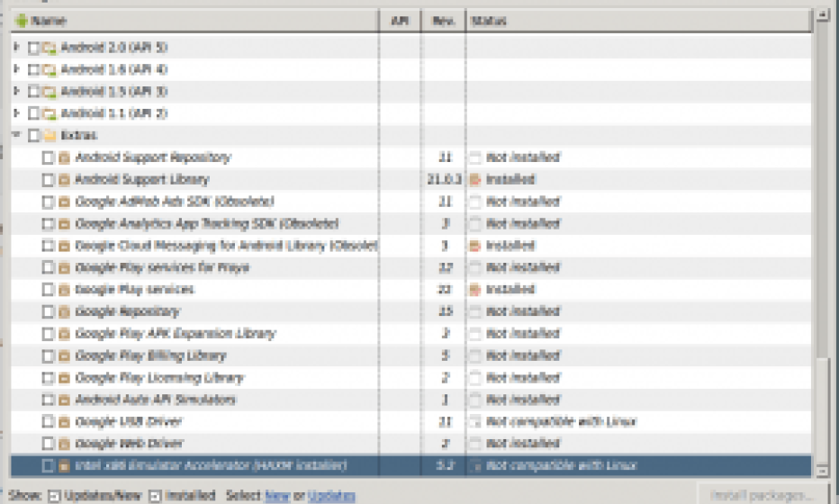This screenshot has width=839, height=504.
Task: Click the Android 2.0 (API 5) folder icon
Action: tap(50, 47)
